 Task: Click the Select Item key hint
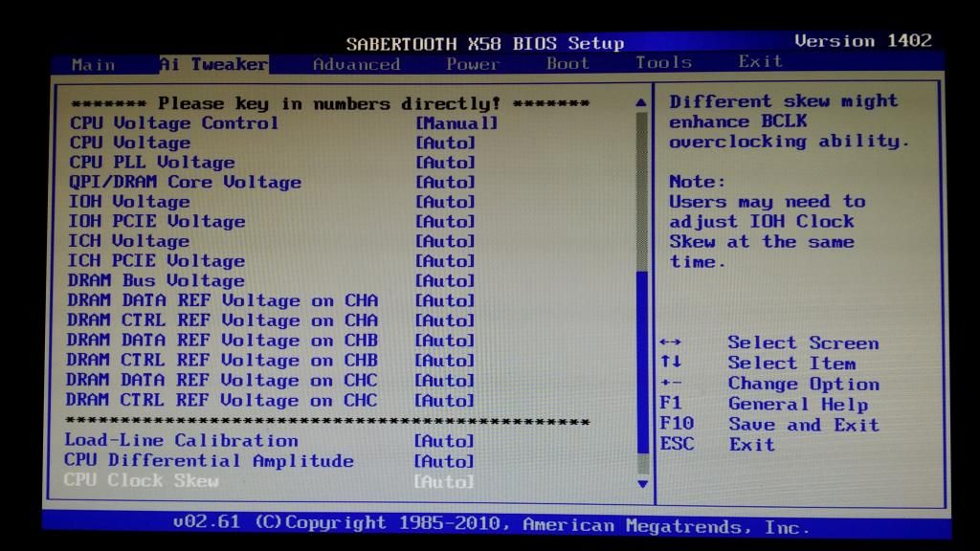791,363
